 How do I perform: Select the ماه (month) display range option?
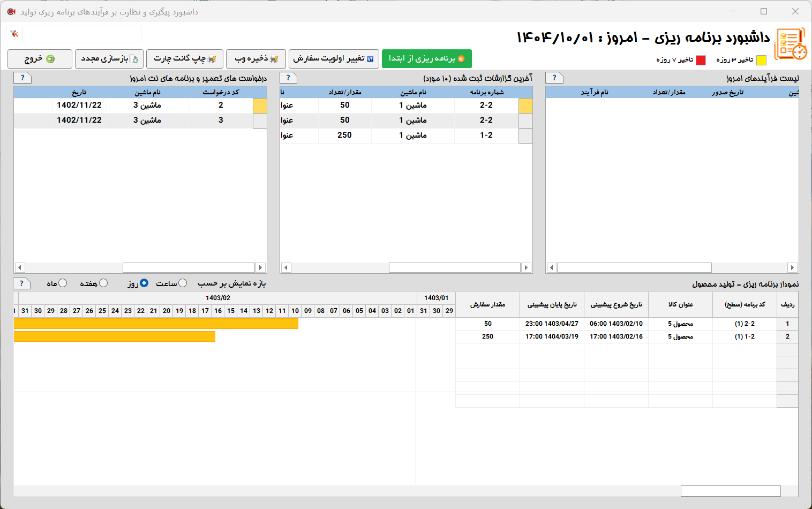click(63, 283)
